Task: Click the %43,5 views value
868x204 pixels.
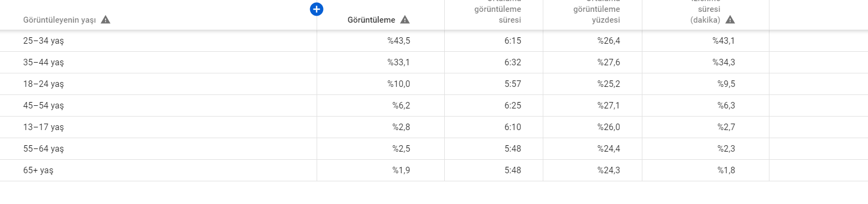Action: click(398, 41)
